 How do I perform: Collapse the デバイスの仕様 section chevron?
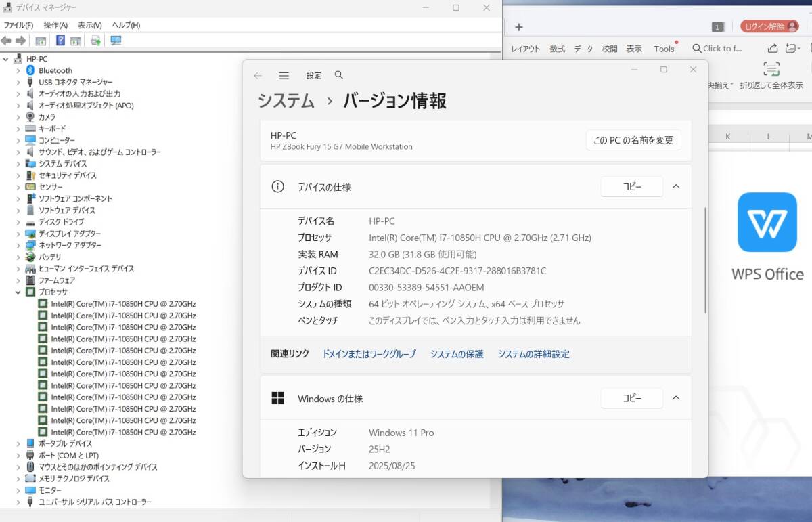[x=676, y=187]
